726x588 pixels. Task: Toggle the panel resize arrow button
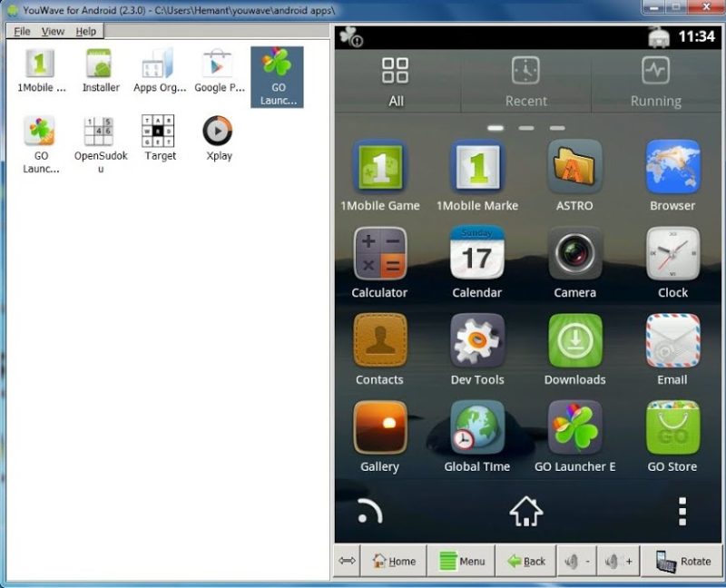point(347,561)
